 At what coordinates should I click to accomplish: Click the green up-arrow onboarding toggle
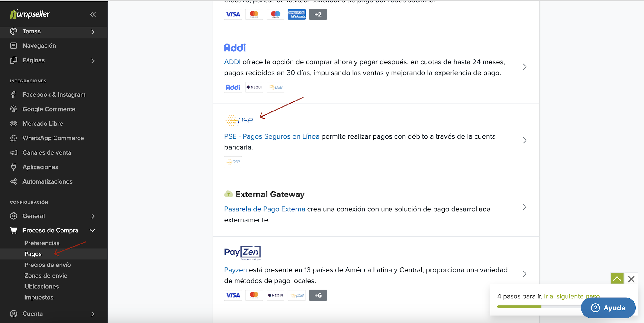coord(617,278)
